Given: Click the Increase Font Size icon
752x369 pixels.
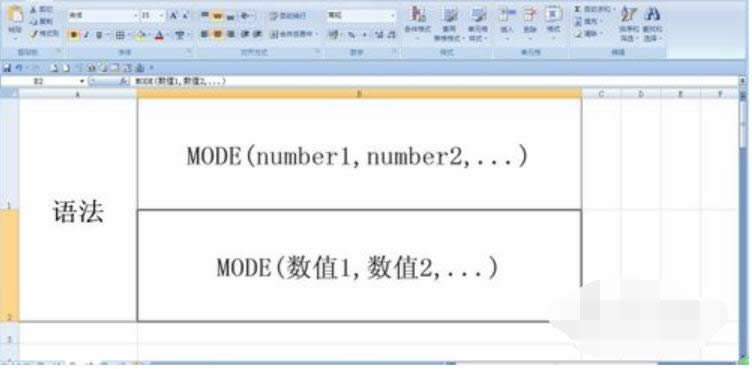Looking at the screenshot, I should (x=174, y=16).
